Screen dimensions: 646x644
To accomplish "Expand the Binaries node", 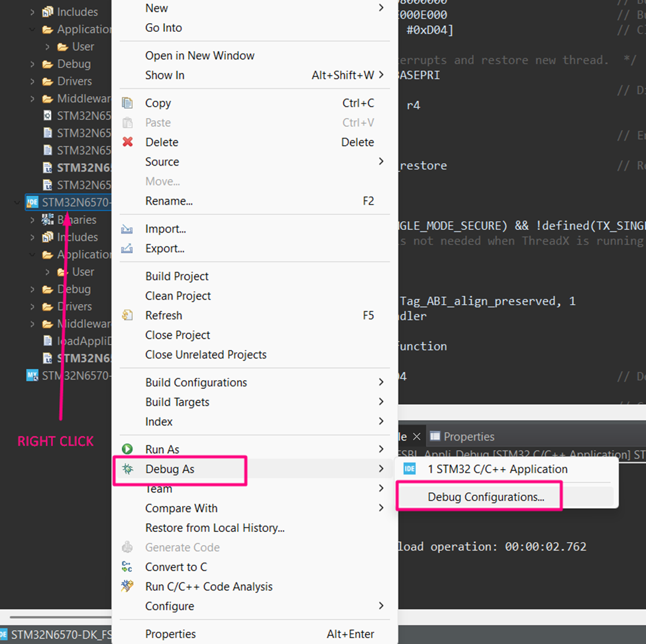I will (32, 219).
